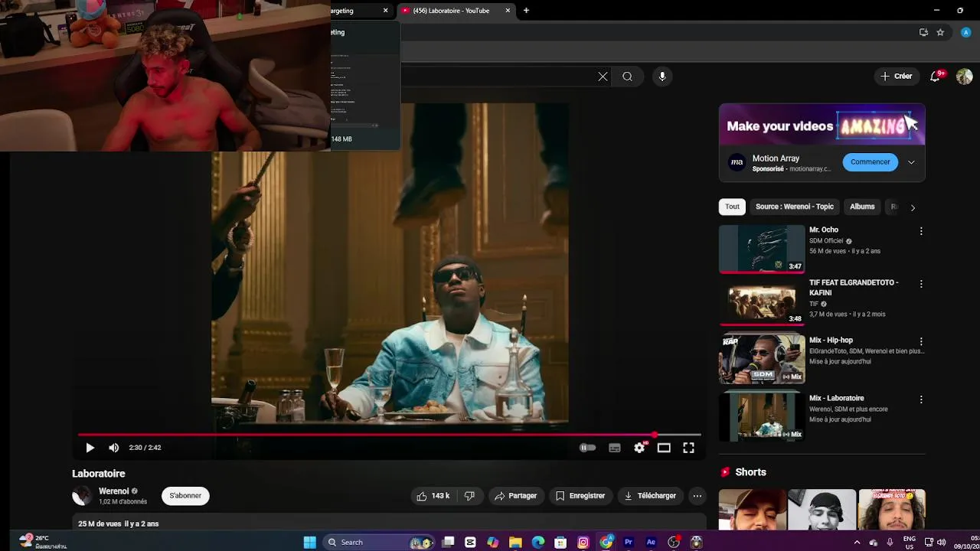The width and height of the screenshot is (980, 551).
Task: Close the Laboratoire - YouTube tab
Action: click(x=508, y=11)
